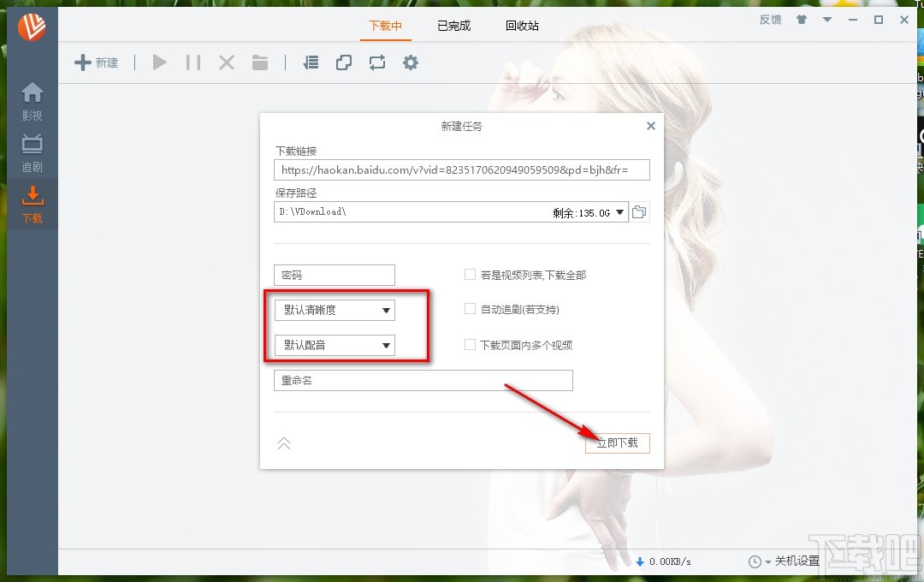Check 下载页面内多个视频 option

[471, 344]
